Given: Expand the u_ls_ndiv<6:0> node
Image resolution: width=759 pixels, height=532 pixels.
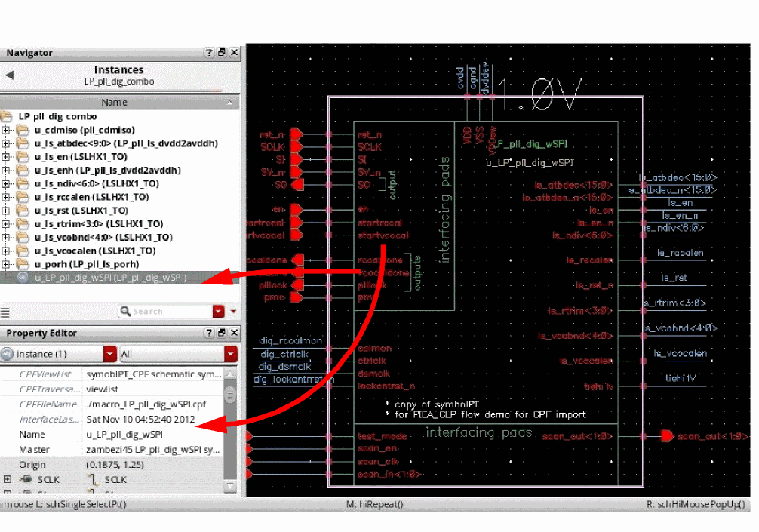Looking at the screenshot, I should click(x=5, y=183).
